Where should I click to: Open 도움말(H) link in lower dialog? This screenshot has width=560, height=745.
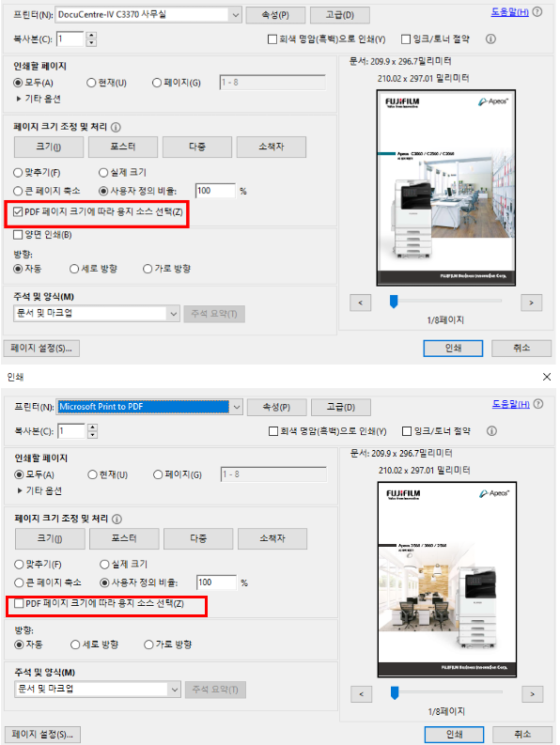tap(510, 404)
